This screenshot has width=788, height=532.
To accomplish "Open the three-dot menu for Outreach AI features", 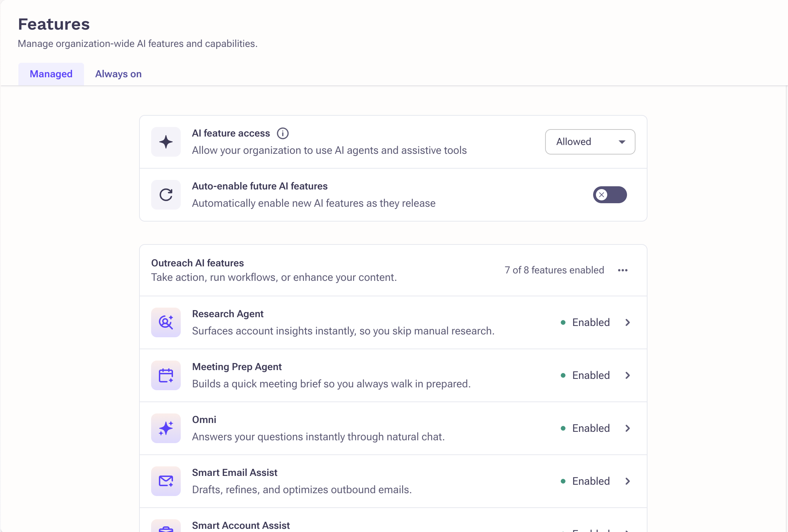I will click(623, 270).
